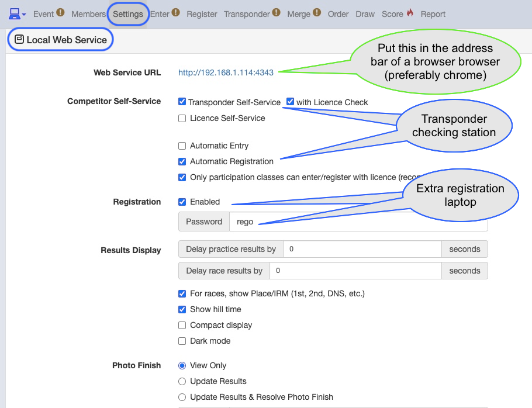Enable Licence Self-Service checkbox
This screenshot has width=532, height=408.
click(182, 118)
